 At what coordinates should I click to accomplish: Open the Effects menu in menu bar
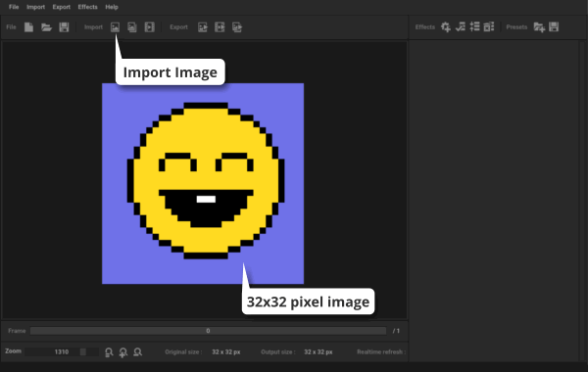click(x=87, y=7)
